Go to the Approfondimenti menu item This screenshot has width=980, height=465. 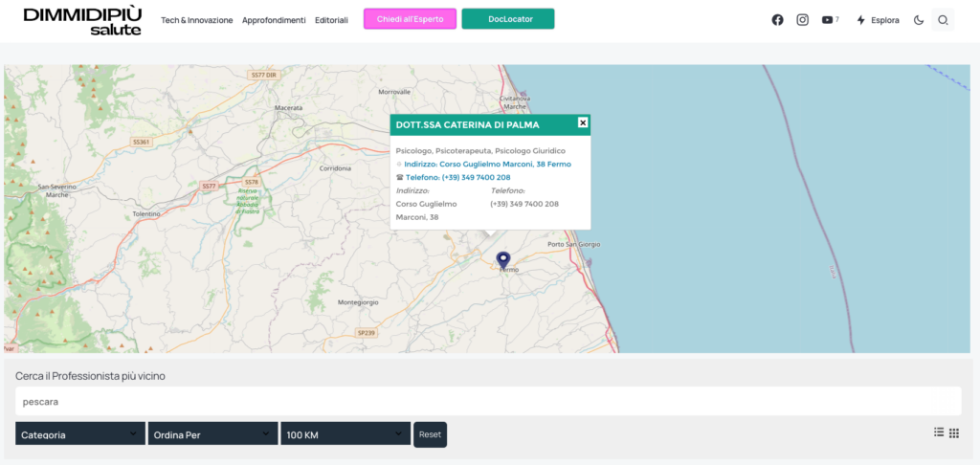coord(274,20)
